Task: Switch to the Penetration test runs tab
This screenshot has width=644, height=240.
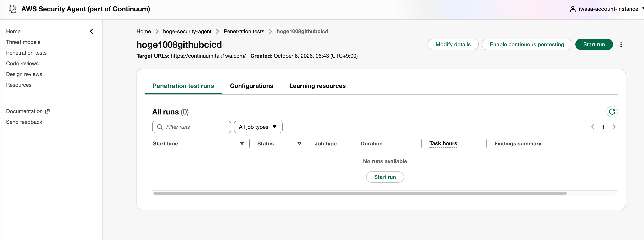Action: (183, 86)
